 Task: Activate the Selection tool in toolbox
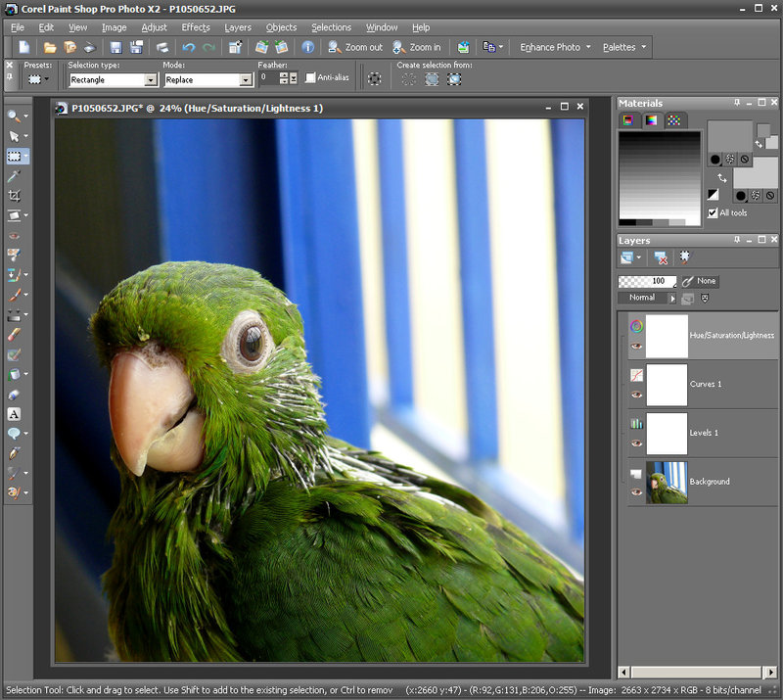14,157
